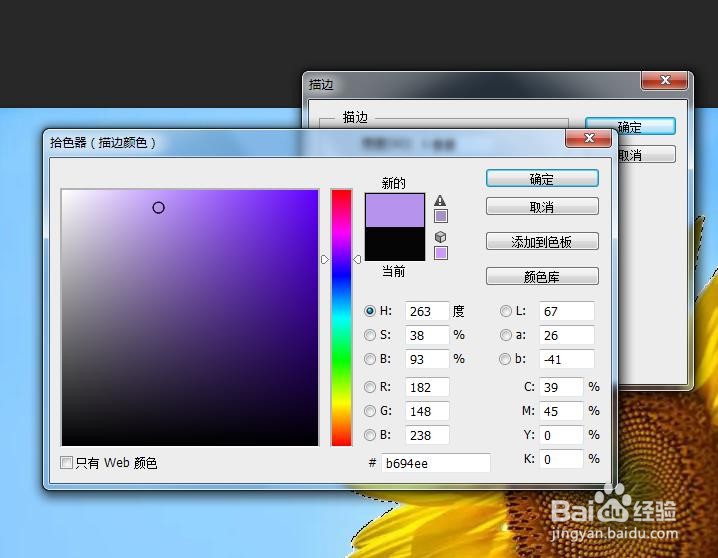Click 取消 in the 描边 dialog behind
718x558 pixels.
tap(647, 155)
